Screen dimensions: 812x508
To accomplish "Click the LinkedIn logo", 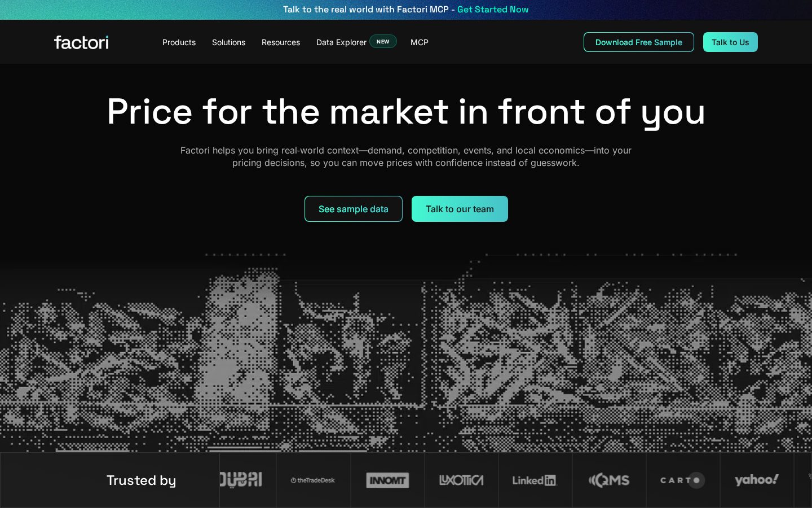I will 535,480.
